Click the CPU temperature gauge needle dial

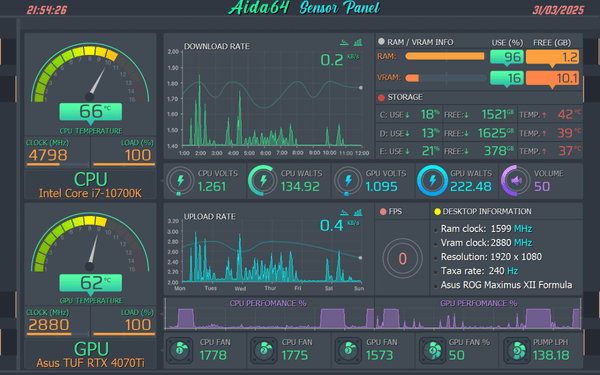pos(90,73)
